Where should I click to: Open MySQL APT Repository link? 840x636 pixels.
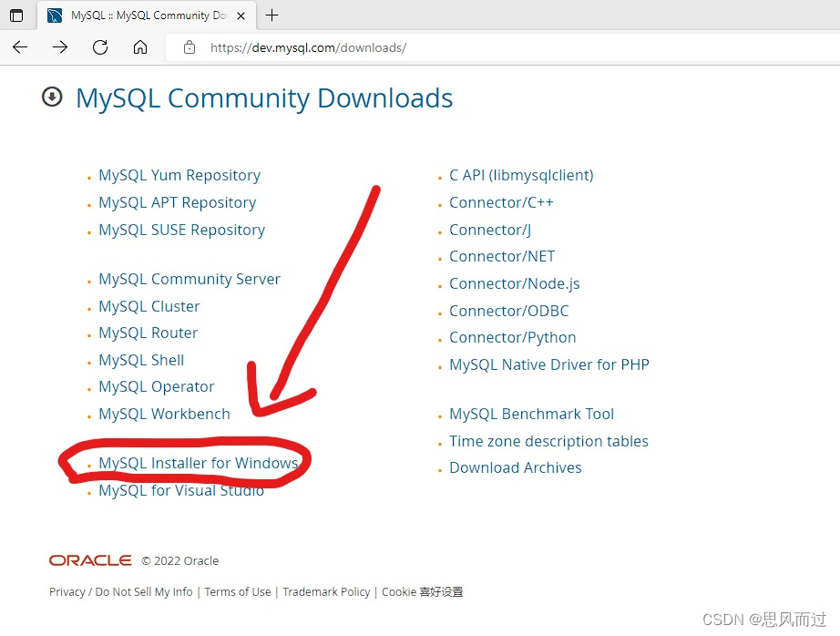(178, 202)
